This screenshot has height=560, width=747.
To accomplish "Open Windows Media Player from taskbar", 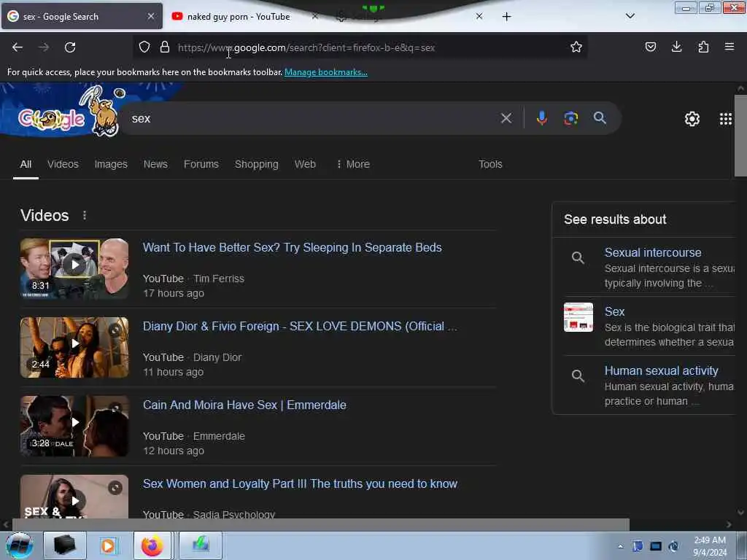I will [108, 545].
